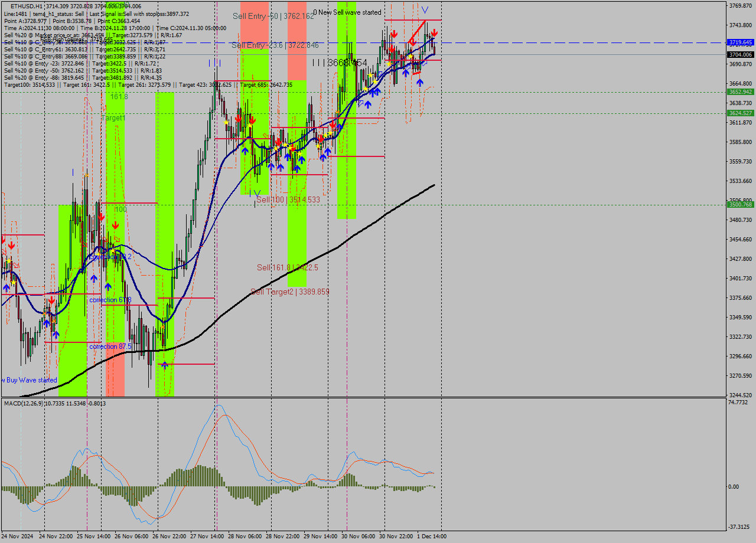
Task: Click the '28 Nov 22:00' time axis label
Action: (x=283, y=537)
